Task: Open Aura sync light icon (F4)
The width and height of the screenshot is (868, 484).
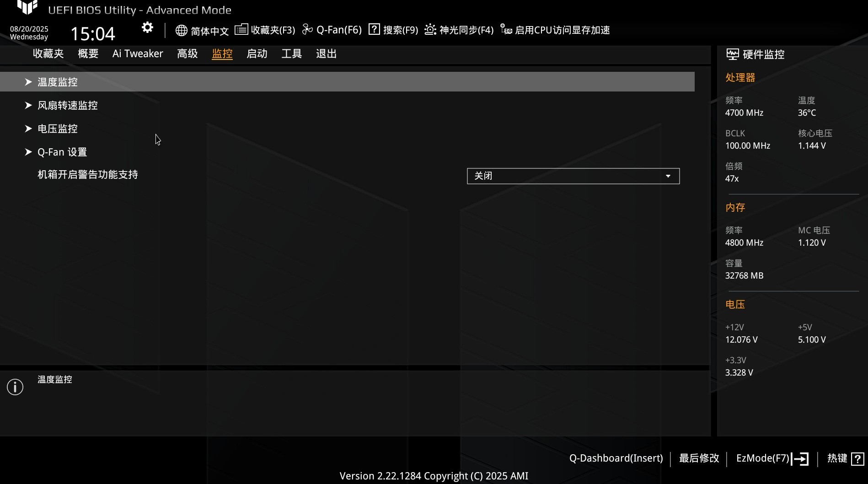Action: pyautogui.click(x=430, y=30)
